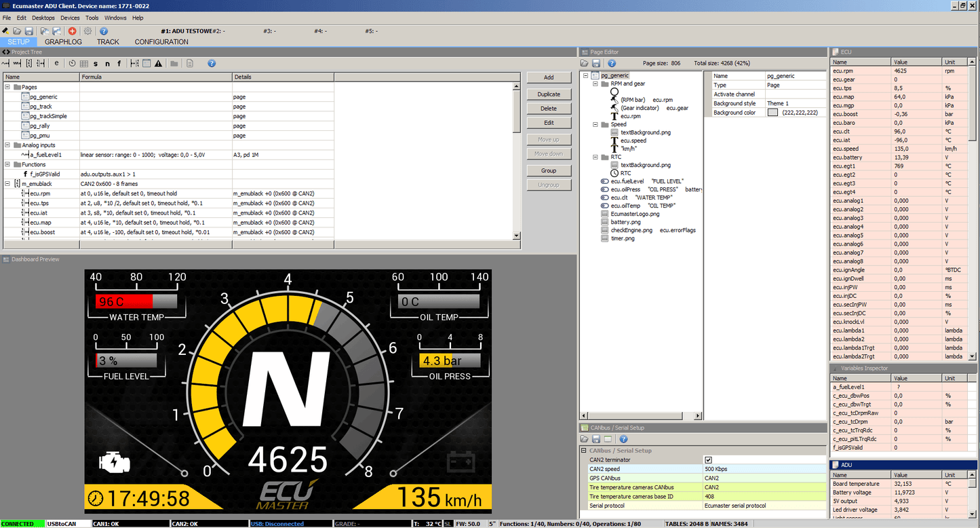Open the Devices menu
This screenshot has width=980, height=528.
[x=70, y=18]
